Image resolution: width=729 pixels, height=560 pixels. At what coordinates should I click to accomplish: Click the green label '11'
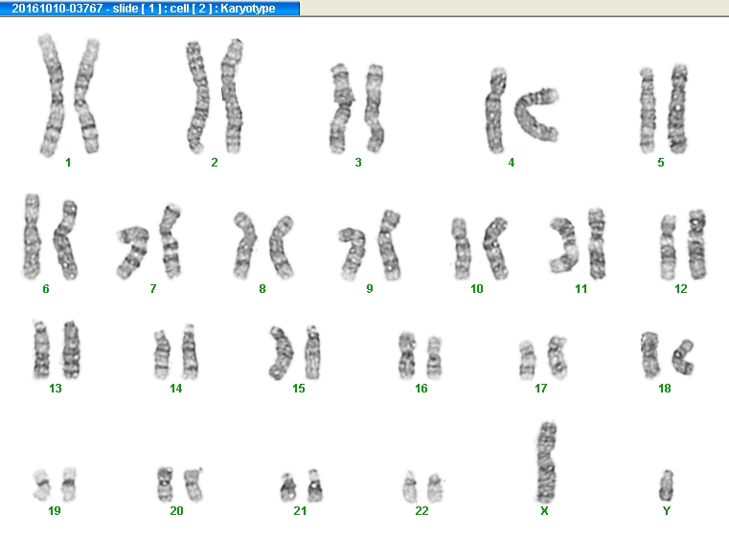(x=581, y=289)
